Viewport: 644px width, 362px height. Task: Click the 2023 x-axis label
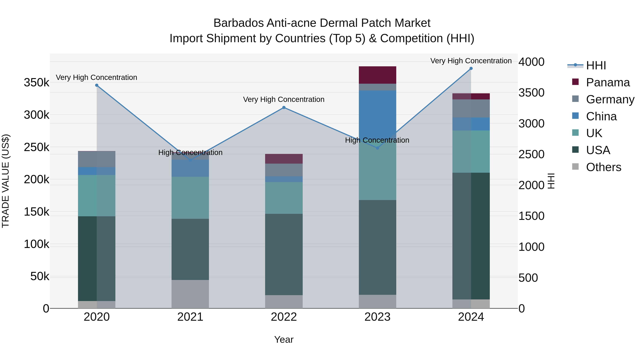pyautogui.click(x=377, y=317)
